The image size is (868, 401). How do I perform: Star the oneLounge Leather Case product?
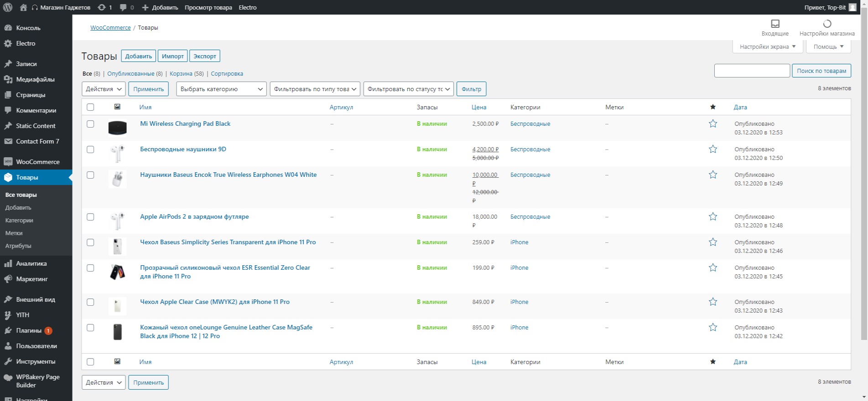coord(713,327)
